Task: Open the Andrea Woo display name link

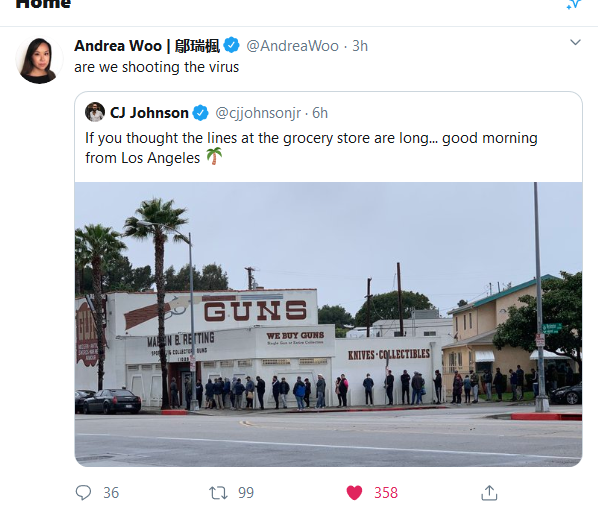Action: click(147, 46)
